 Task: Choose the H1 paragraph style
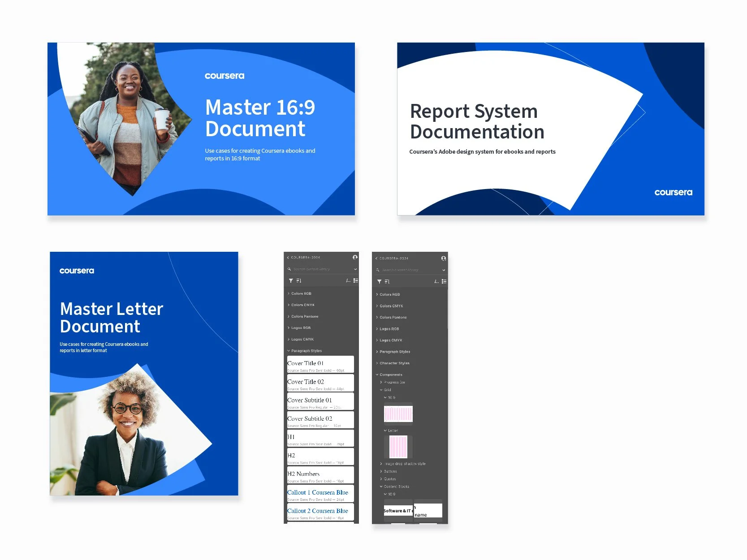tap(320, 438)
